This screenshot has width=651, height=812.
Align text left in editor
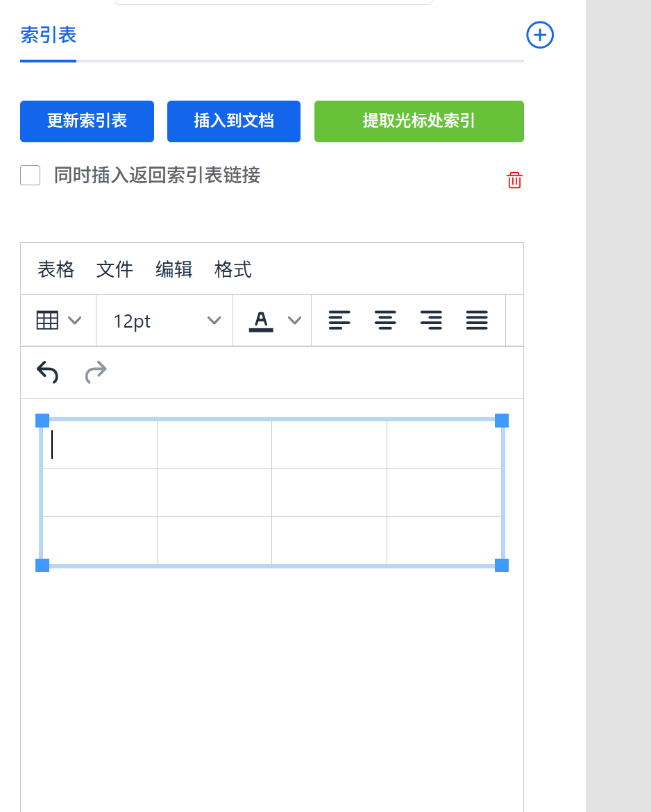(x=339, y=321)
